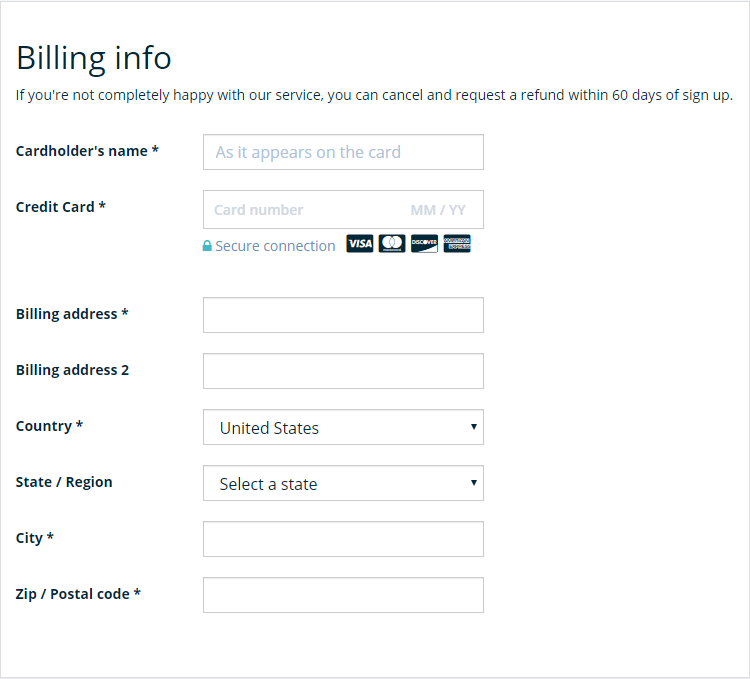Click the Mastercard logo
Screen dimensions: 750x679
[x=392, y=244]
